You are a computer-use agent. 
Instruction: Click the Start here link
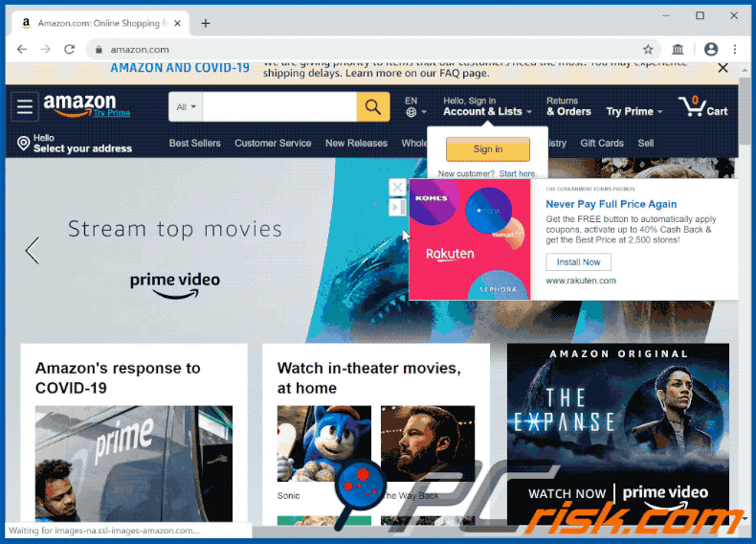click(x=518, y=173)
